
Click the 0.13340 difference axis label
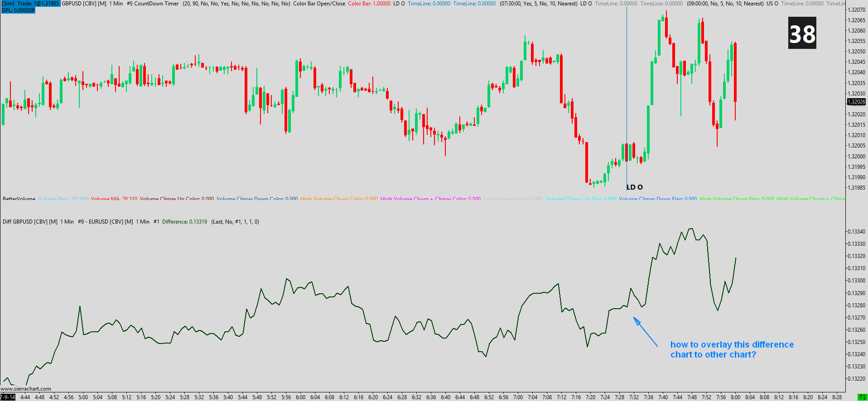coord(856,232)
